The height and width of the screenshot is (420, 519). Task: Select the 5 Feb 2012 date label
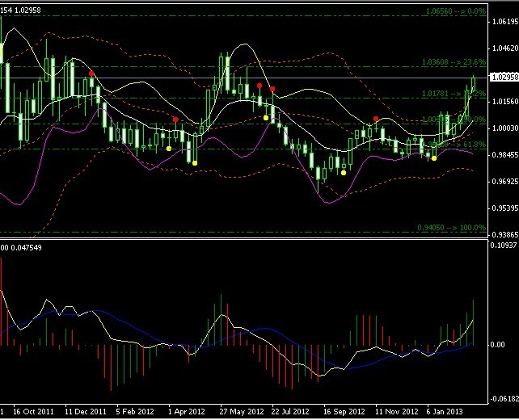135,412
